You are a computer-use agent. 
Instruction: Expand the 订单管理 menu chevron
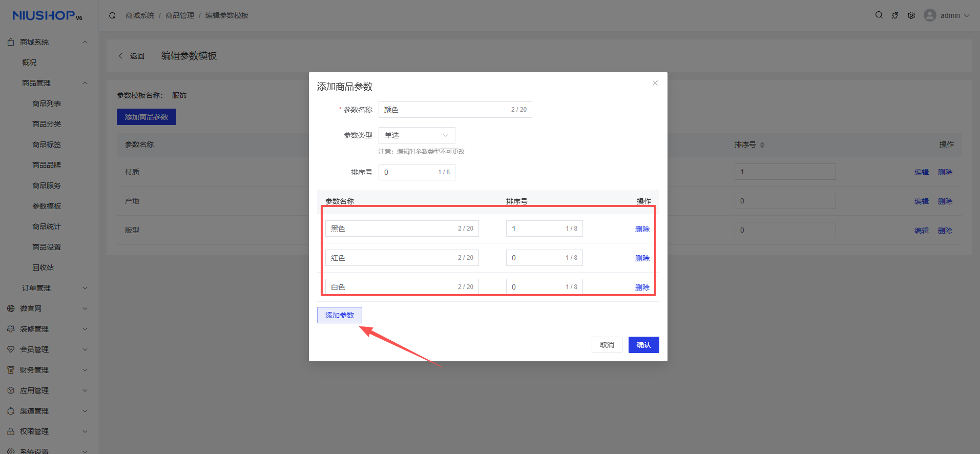[x=85, y=288]
